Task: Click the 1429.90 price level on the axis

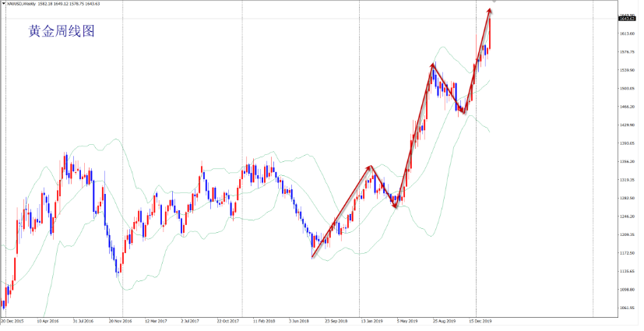Action: pyautogui.click(x=626, y=125)
